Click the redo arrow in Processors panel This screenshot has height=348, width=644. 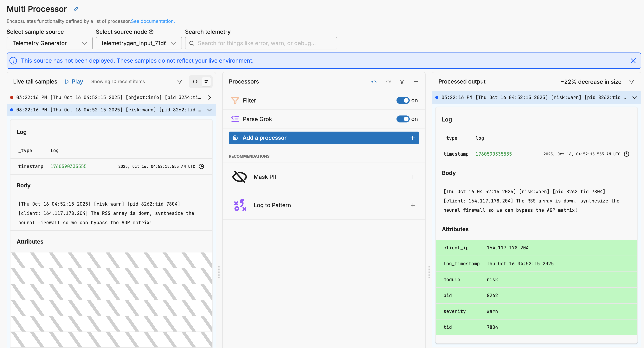pyautogui.click(x=388, y=82)
